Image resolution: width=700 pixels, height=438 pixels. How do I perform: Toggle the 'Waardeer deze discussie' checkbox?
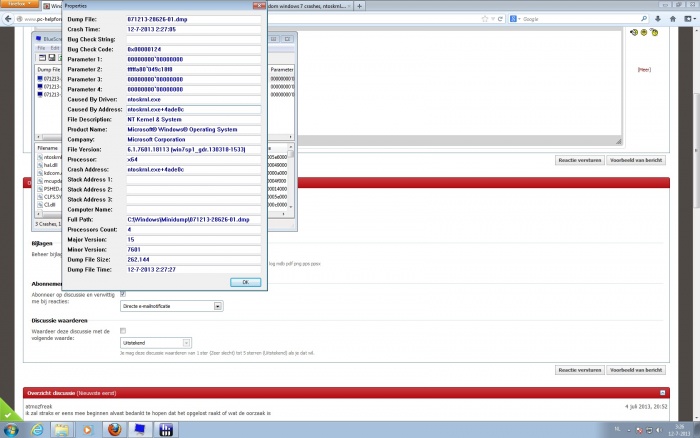pos(123,331)
